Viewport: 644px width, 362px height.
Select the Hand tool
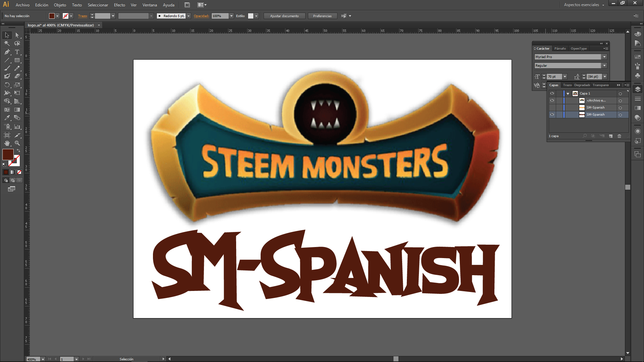[7, 143]
